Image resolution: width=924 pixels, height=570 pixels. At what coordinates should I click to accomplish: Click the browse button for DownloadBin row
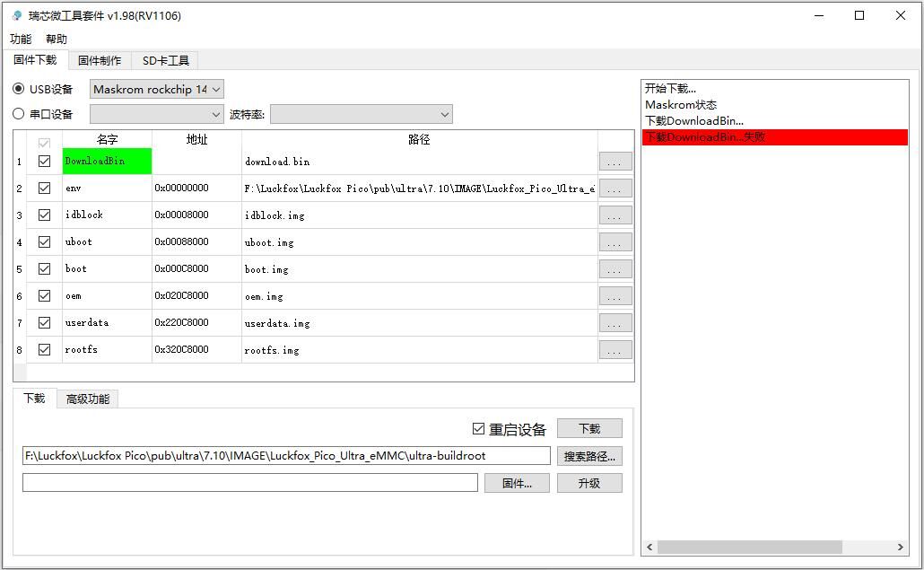(615, 162)
